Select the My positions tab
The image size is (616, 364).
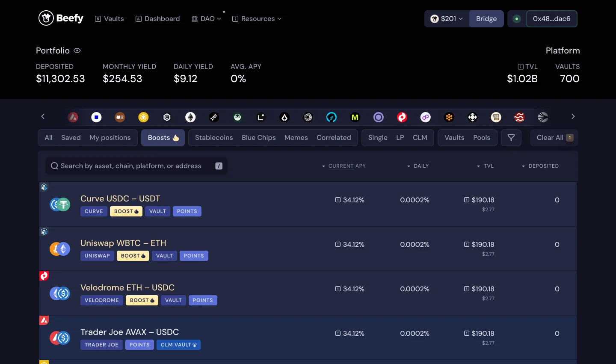coord(110,138)
